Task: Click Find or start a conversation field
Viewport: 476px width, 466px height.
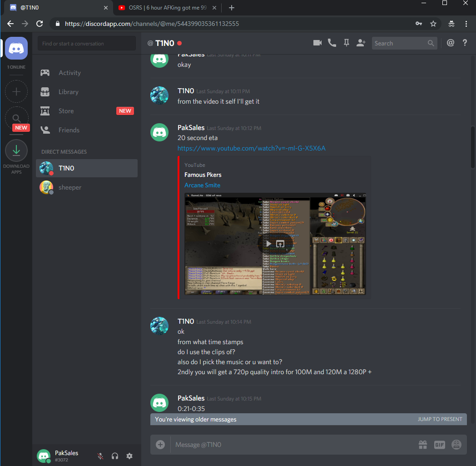Action: pyautogui.click(x=86, y=44)
